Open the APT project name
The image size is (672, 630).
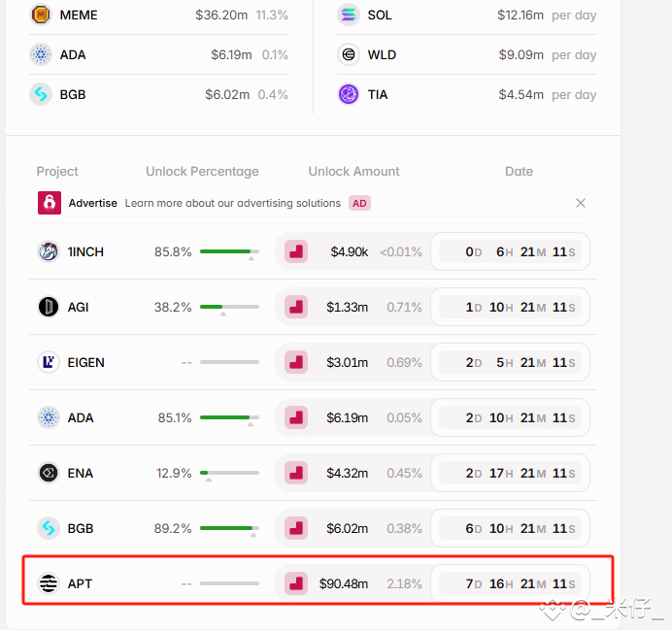pyautogui.click(x=80, y=583)
